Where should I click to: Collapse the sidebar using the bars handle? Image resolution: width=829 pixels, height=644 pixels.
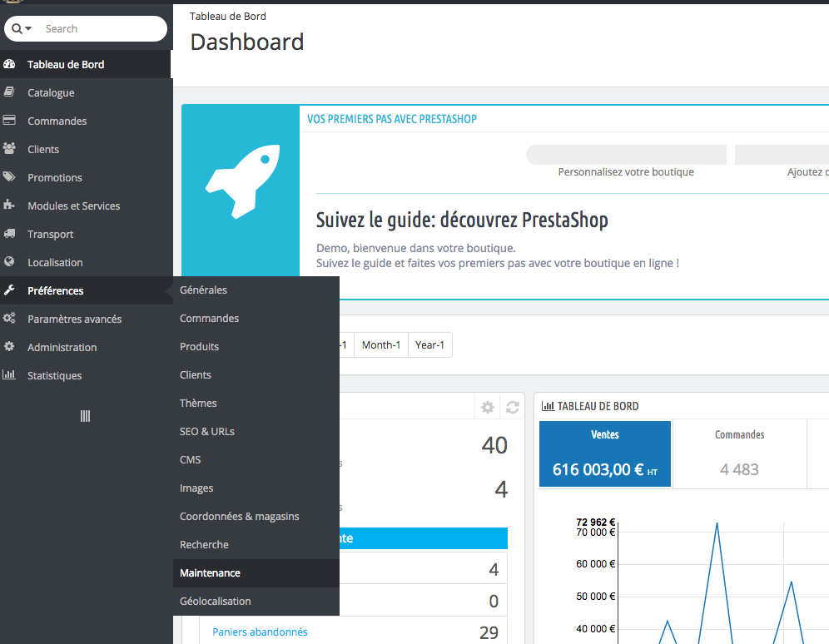pyautogui.click(x=85, y=416)
